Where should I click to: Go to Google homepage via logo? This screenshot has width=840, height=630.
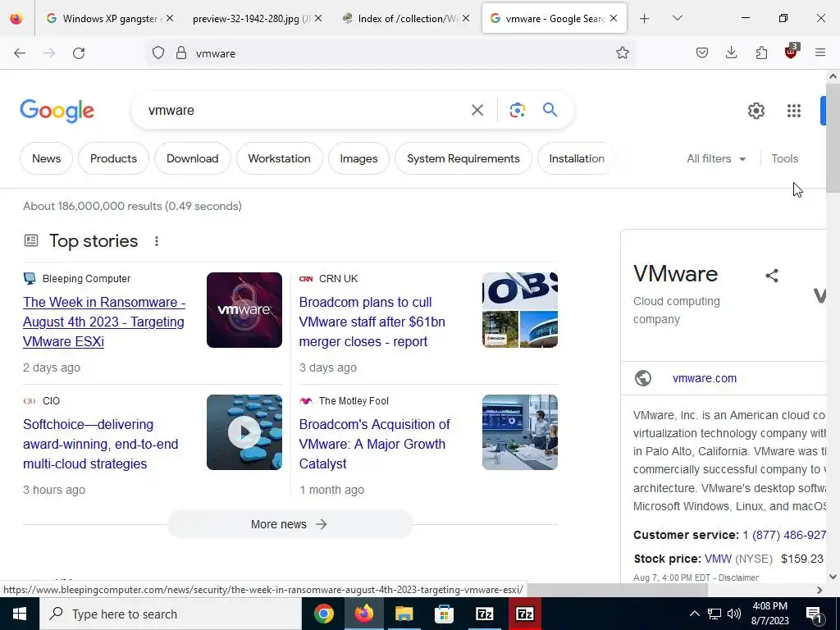pyautogui.click(x=57, y=111)
